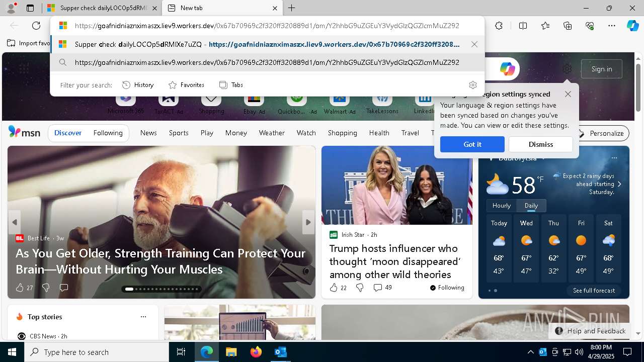
Task: Open the profile avatar icon
Action: (x=11, y=8)
